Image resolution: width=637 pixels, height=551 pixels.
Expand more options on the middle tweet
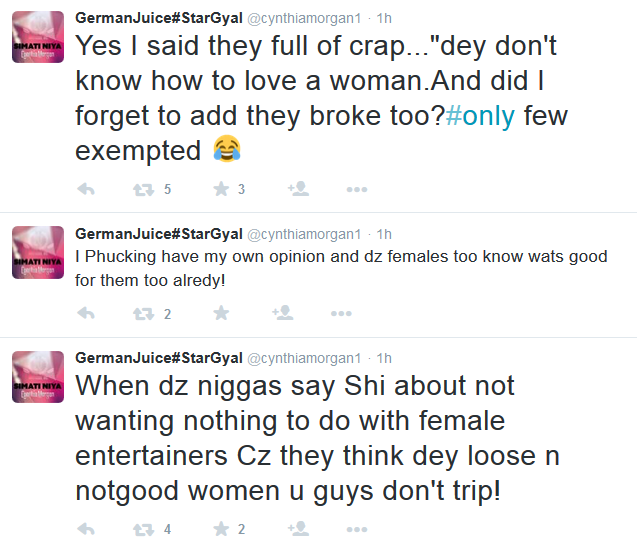(341, 313)
